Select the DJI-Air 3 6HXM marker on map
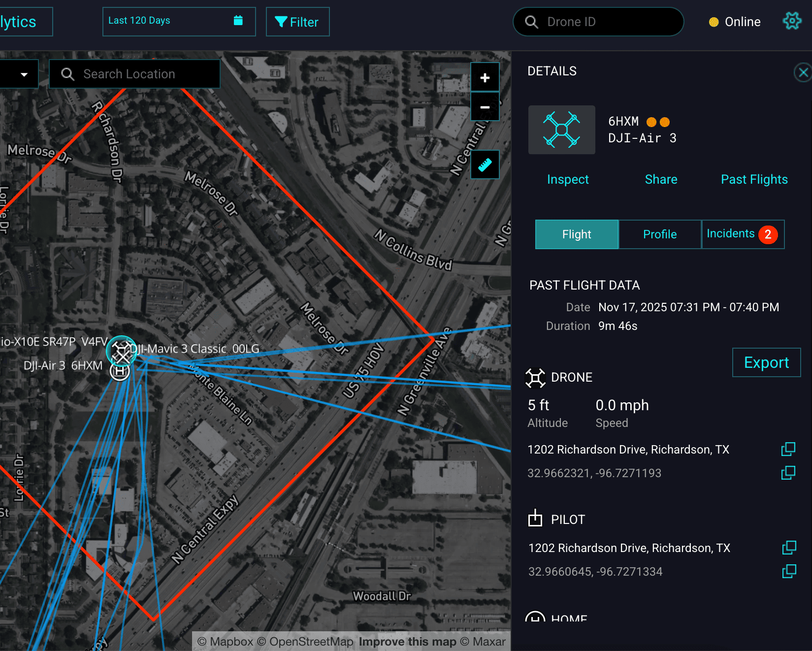812x651 pixels. tap(121, 352)
